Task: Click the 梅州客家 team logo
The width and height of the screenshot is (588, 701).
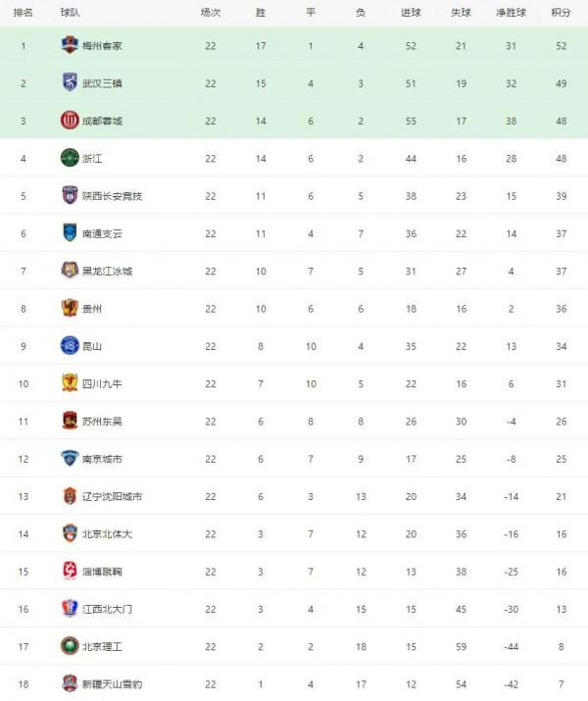Action: point(70,45)
